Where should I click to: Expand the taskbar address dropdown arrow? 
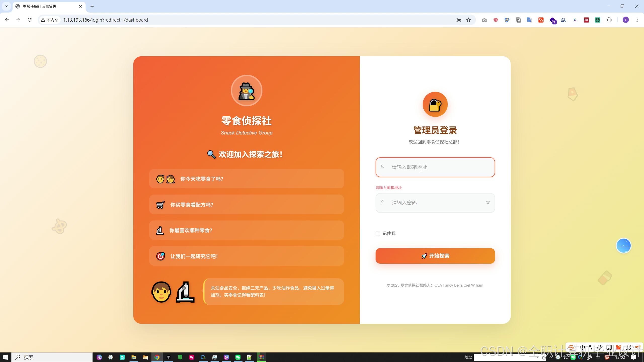538,357
